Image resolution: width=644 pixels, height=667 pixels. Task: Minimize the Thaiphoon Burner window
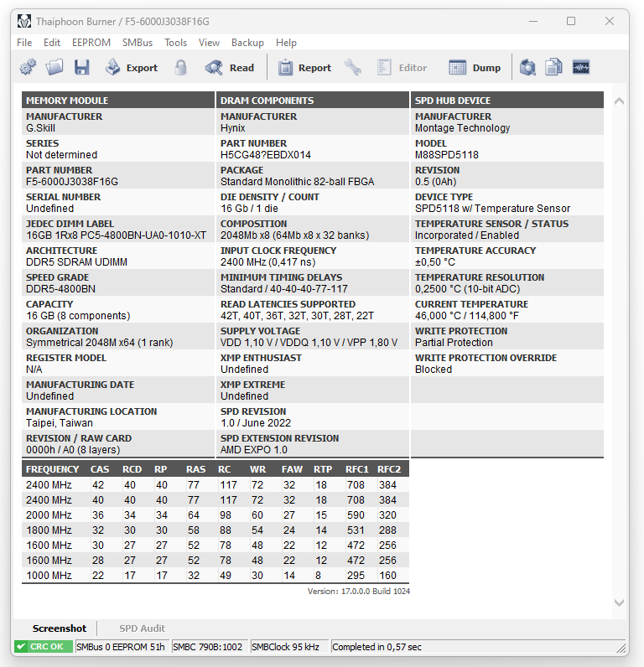pos(533,21)
